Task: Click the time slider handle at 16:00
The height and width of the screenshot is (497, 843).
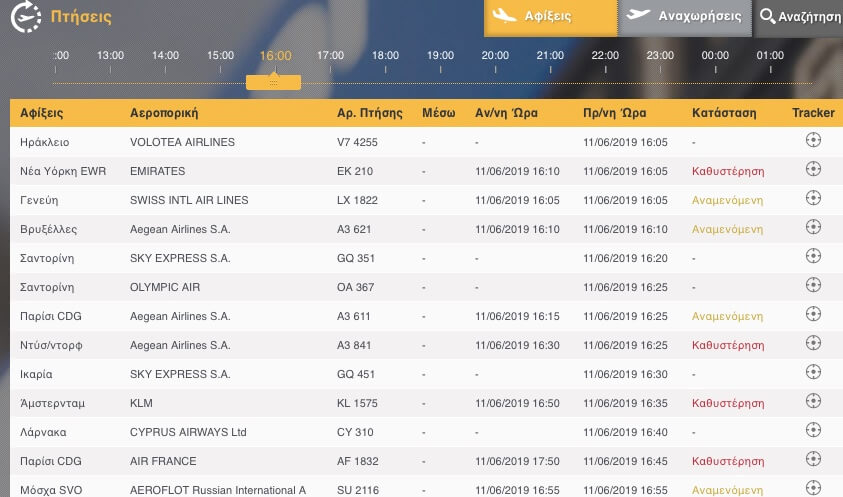Action: [x=273, y=82]
